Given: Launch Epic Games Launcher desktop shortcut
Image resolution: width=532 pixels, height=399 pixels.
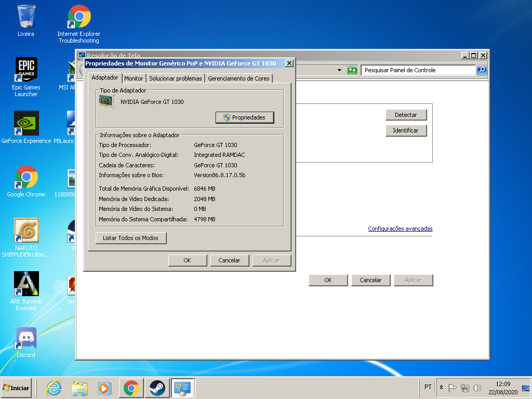Looking at the screenshot, I should click(x=26, y=77).
